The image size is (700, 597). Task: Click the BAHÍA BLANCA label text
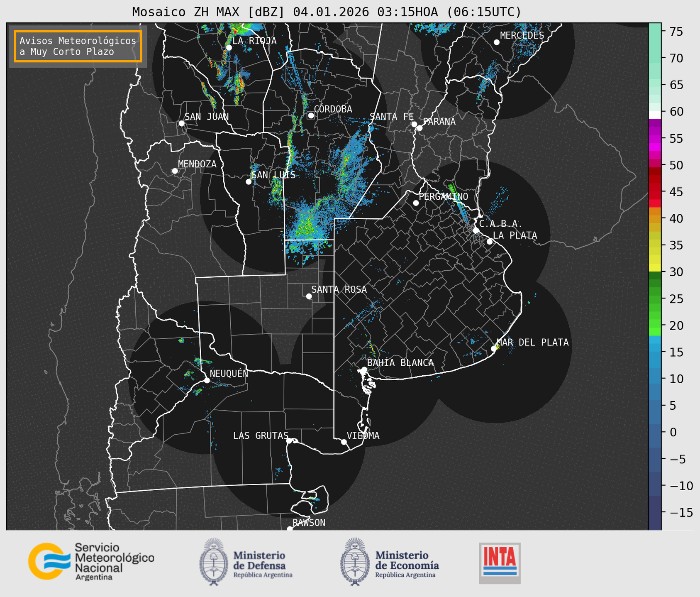tap(400, 363)
